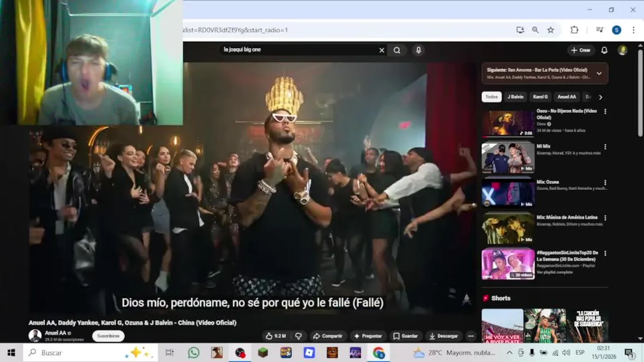This screenshot has width=644, height=362.
Task: Open Chrome extensions puzzle icon
Action: click(x=574, y=30)
